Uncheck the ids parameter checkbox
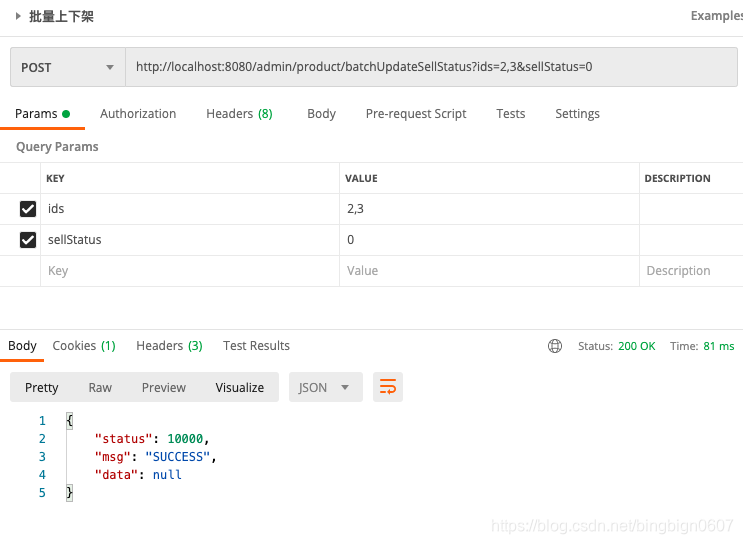 pyautogui.click(x=28, y=209)
